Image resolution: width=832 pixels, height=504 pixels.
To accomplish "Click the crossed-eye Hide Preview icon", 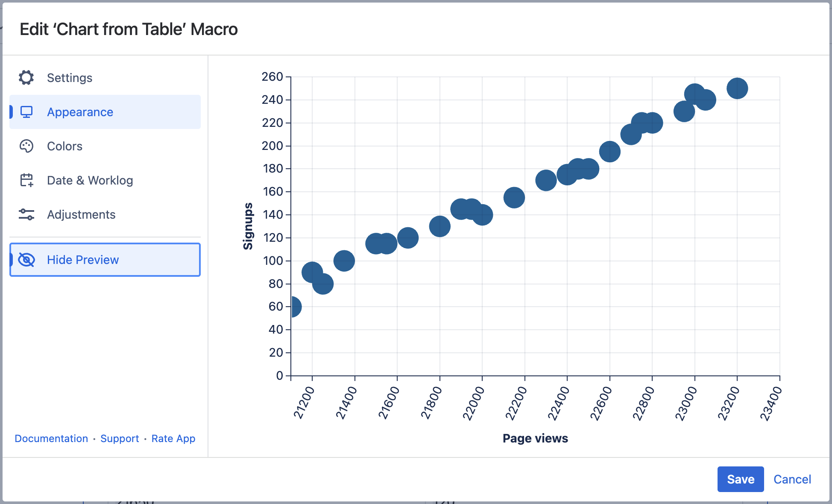I will click(x=26, y=260).
